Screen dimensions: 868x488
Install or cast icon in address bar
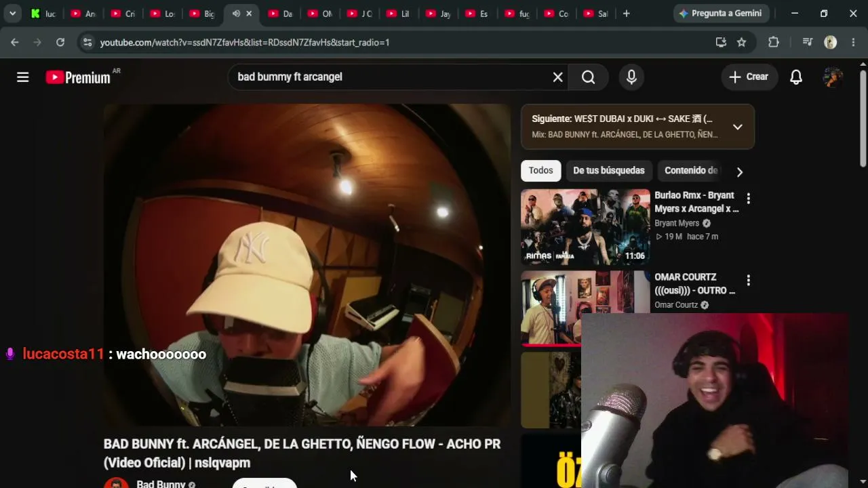(721, 42)
